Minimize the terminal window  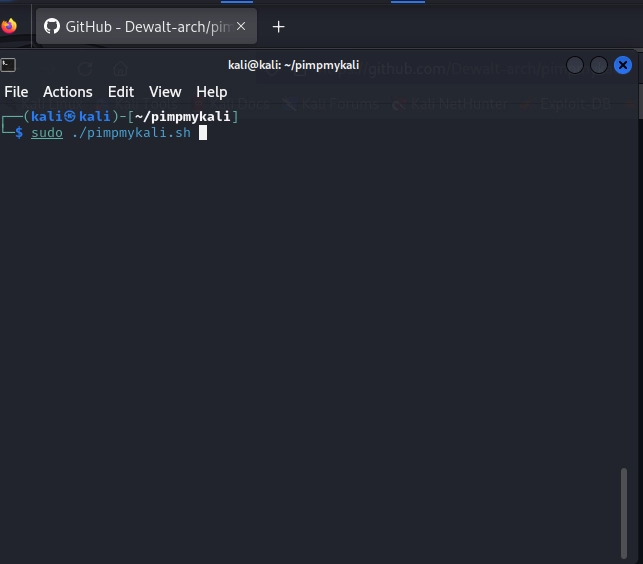[x=575, y=65]
